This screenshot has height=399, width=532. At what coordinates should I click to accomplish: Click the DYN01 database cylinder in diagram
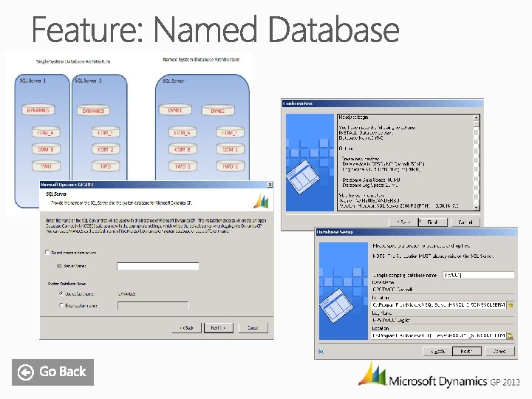coord(175,110)
